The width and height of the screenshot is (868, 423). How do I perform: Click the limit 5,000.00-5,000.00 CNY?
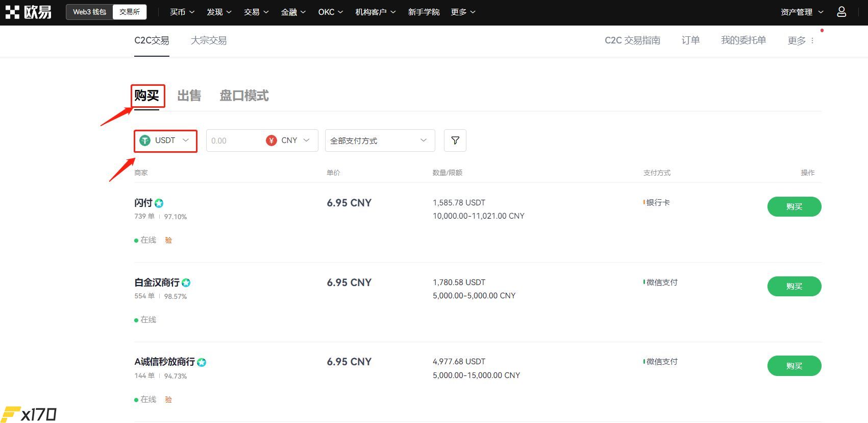point(474,296)
